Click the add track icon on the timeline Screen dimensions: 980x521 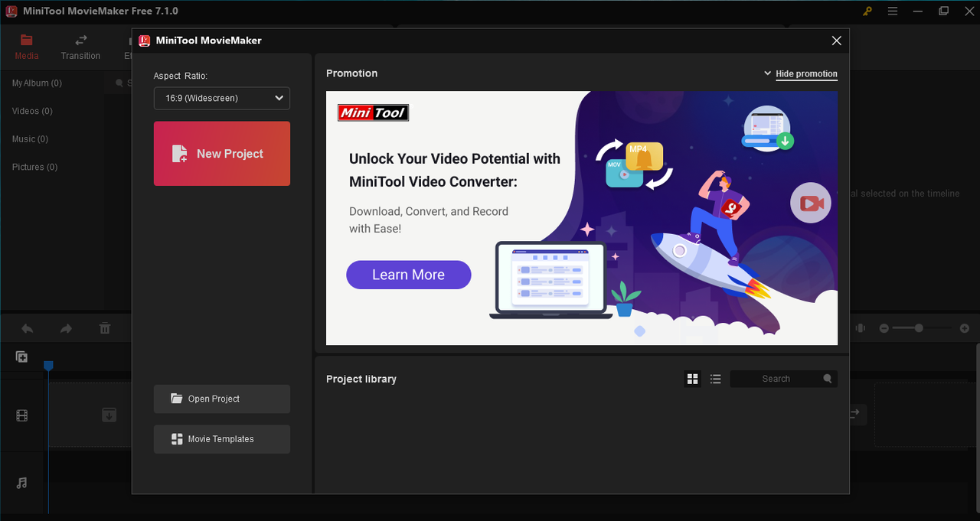tap(21, 357)
